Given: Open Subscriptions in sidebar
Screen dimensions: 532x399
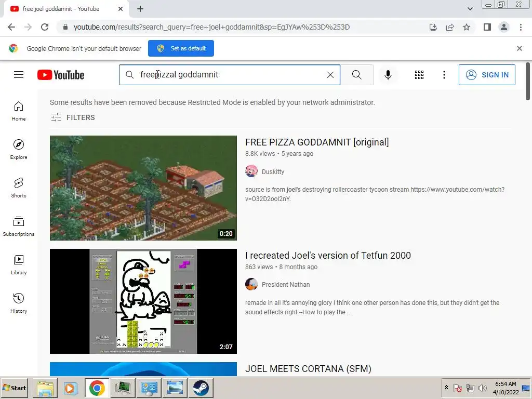Looking at the screenshot, I should (x=19, y=227).
